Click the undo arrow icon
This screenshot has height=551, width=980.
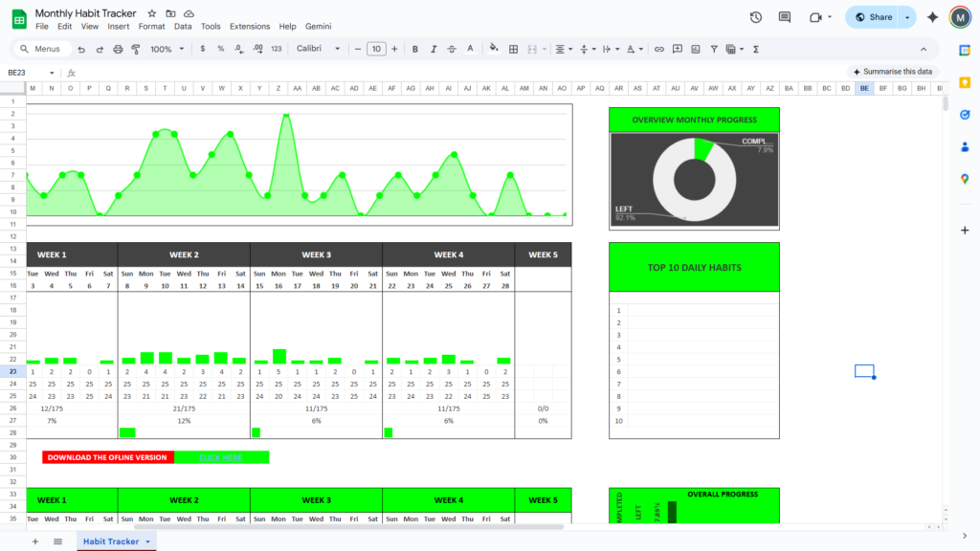coord(81,49)
